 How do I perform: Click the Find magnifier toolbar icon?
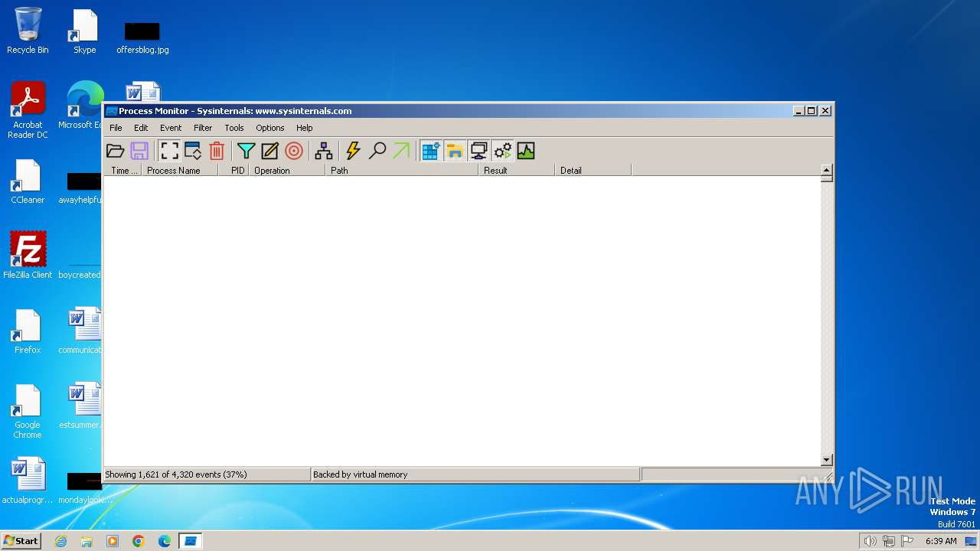click(x=377, y=151)
